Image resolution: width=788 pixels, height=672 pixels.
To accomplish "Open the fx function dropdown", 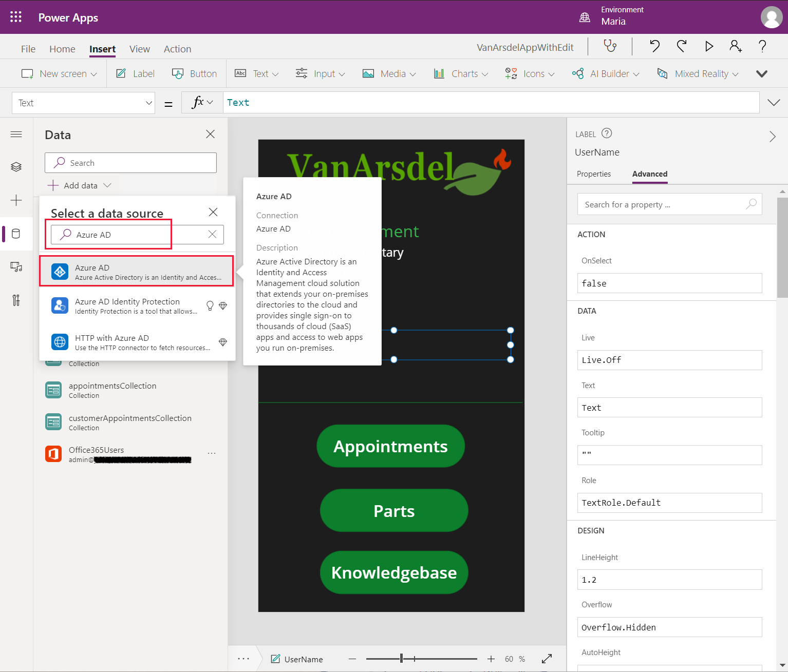I will click(202, 103).
